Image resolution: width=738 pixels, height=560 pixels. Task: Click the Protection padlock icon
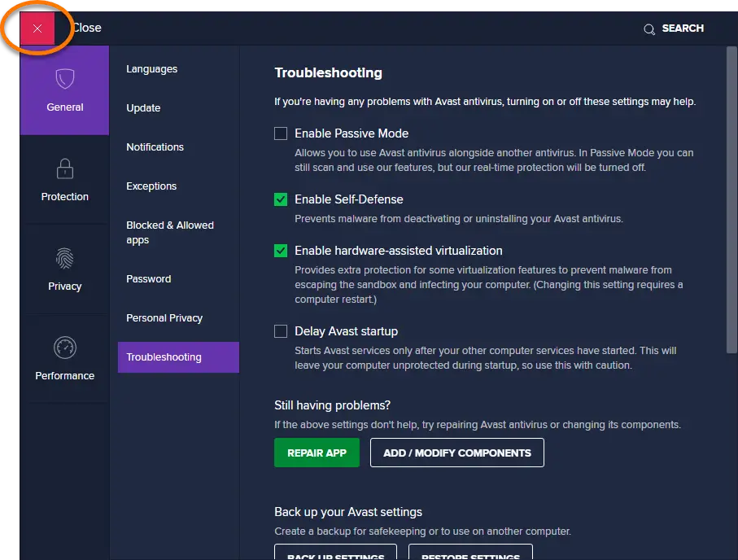(65, 168)
